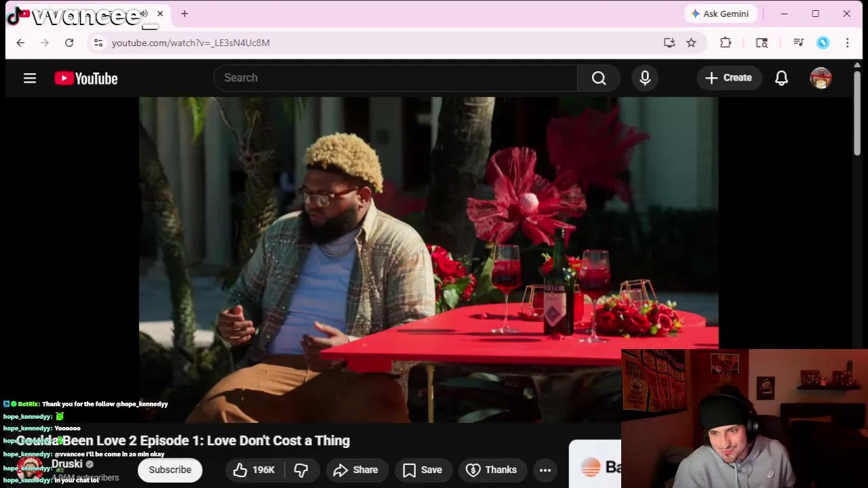Reload the current YouTube page
This screenshot has width=868, height=488.
point(69,43)
